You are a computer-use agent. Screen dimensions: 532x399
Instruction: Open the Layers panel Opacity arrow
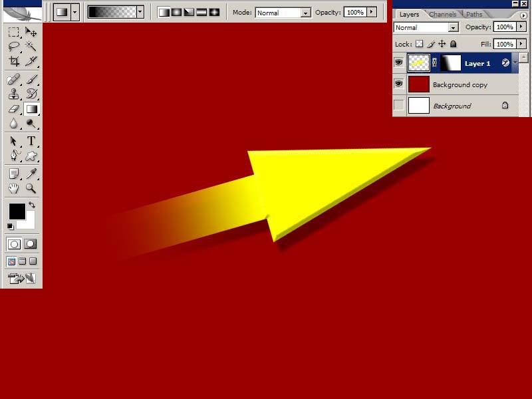[521, 27]
